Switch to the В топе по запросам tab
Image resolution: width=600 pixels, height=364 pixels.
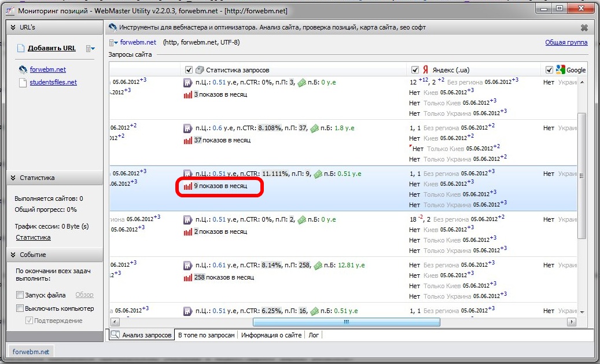[207, 335]
